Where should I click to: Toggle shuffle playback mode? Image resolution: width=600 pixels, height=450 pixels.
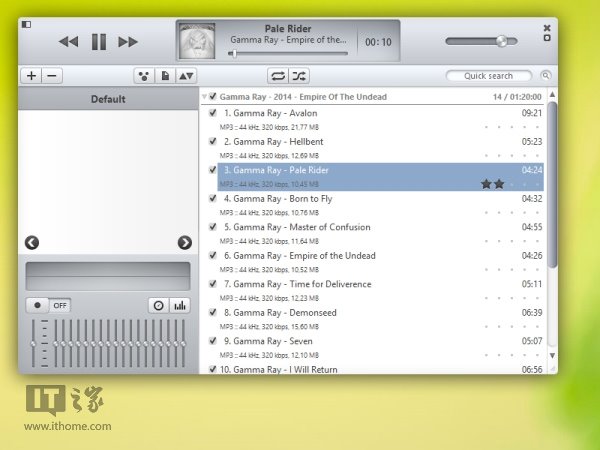(x=299, y=76)
